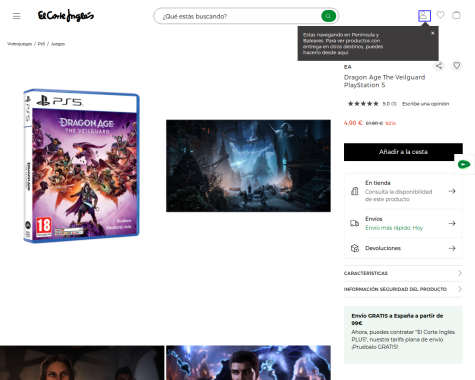Add product to favorites heart

pyautogui.click(x=457, y=66)
